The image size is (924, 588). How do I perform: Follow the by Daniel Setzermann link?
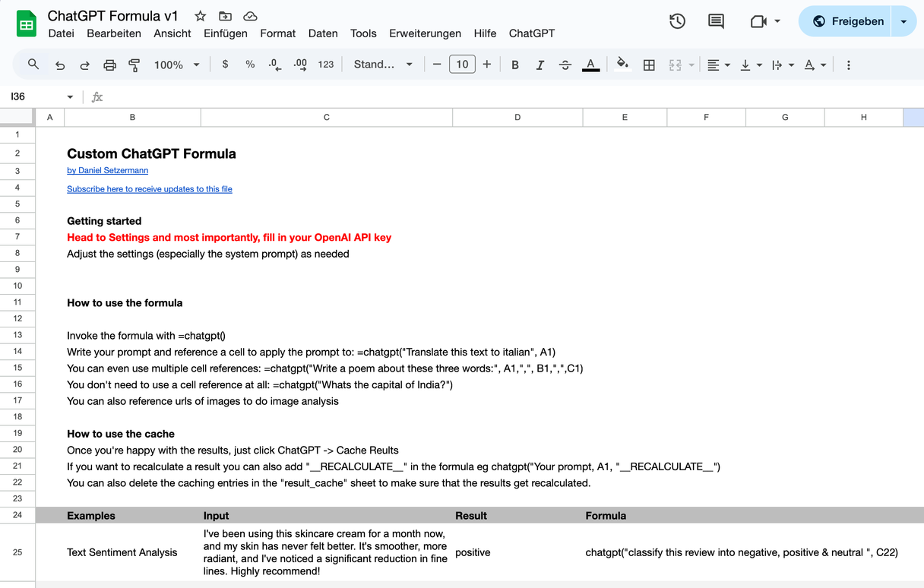click(107, 170)
